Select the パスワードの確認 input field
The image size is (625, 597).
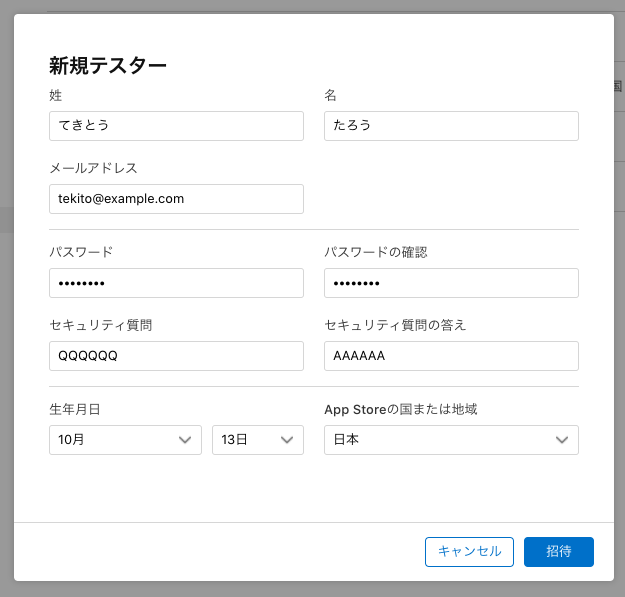pyautogui.click(x=451, y=283)
